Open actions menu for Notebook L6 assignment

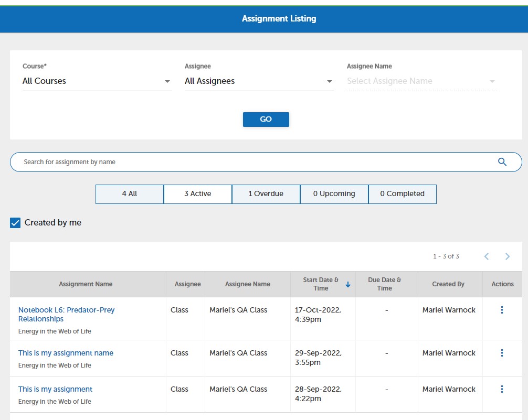502,310
